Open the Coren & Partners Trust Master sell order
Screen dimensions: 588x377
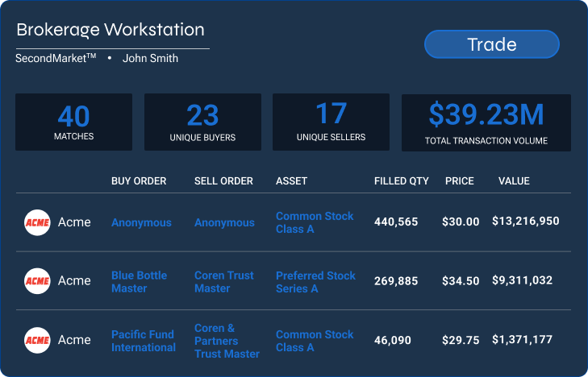click(227, 341)
